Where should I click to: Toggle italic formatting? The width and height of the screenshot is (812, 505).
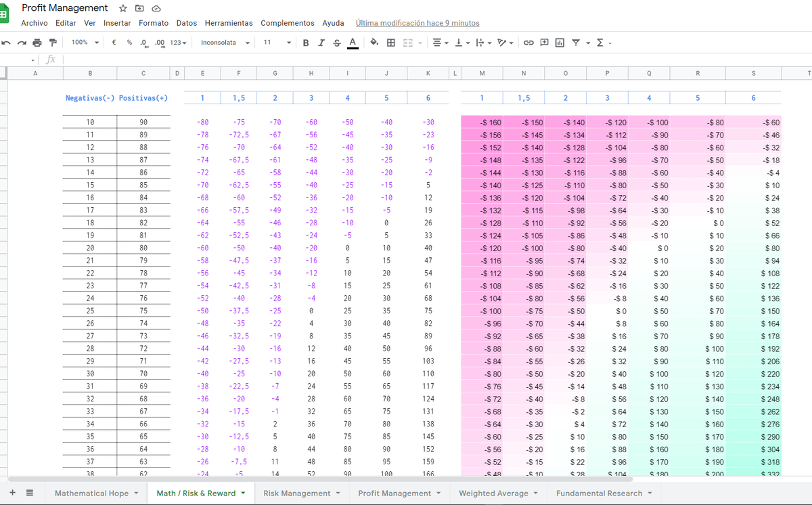click(321, 43)
